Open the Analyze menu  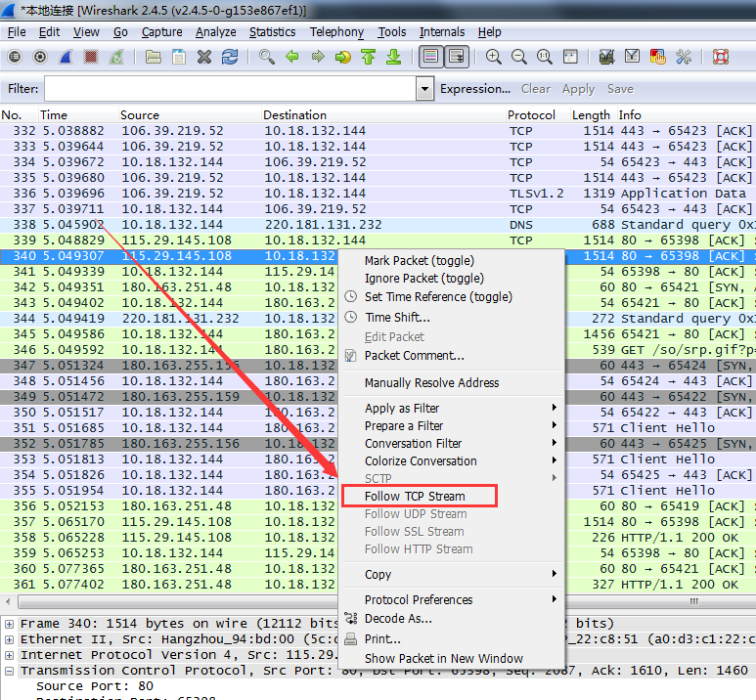(215, 32)
